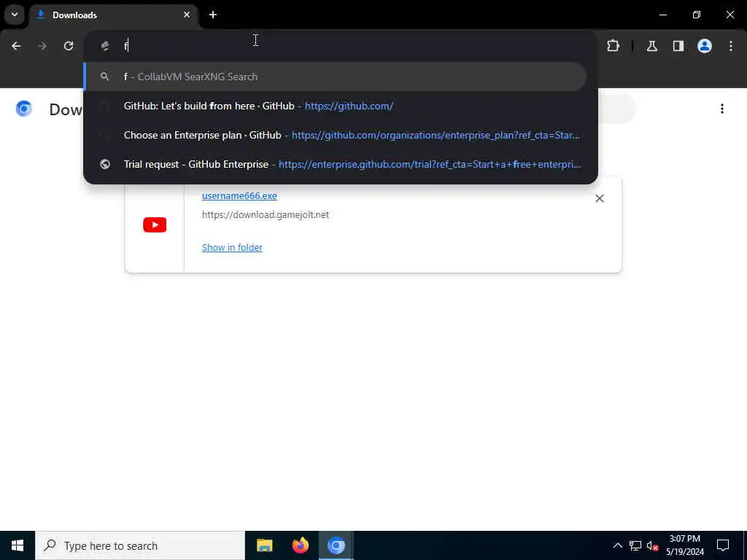Click the network tray icon
Screen dimensions: 747x560
(x=635, y=545)
